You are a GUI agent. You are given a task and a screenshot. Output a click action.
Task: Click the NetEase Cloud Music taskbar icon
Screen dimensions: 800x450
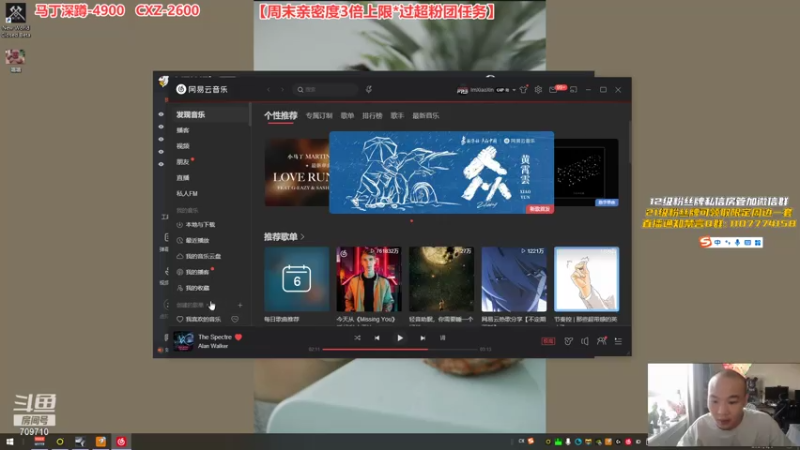[x=121, y=442]
